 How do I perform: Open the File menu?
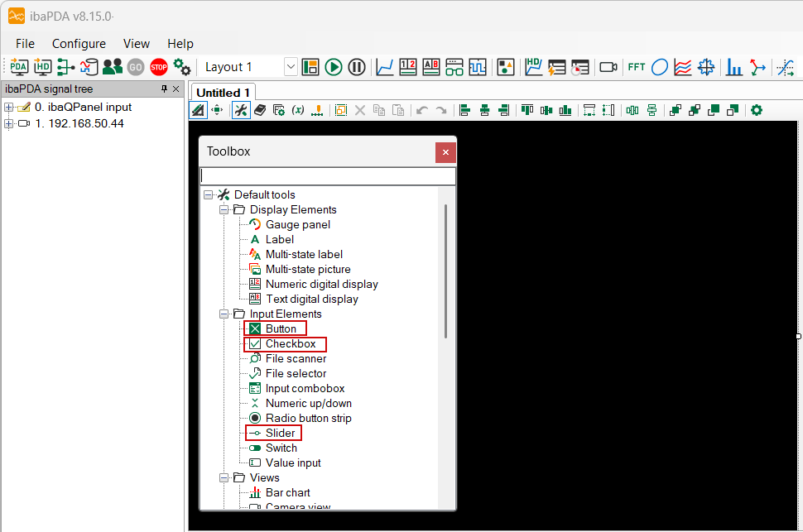point(25,44)
